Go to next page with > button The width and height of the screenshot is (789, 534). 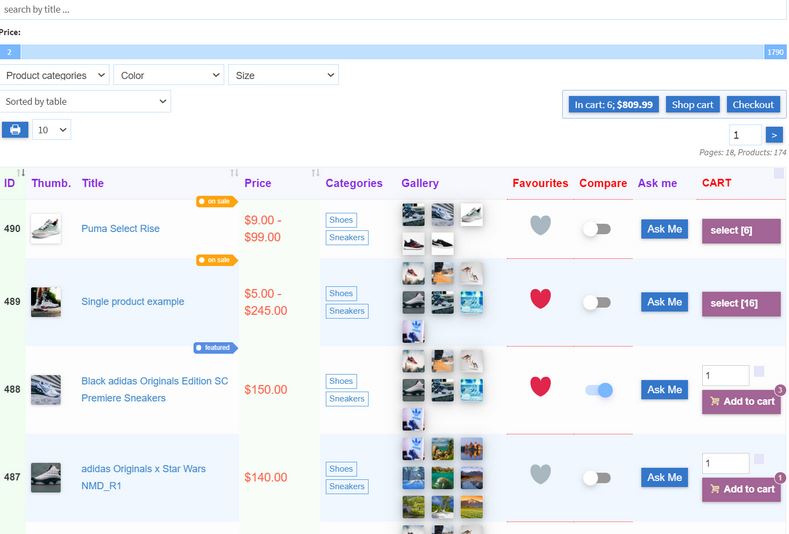pyautogui.click(x=774, y=135)
